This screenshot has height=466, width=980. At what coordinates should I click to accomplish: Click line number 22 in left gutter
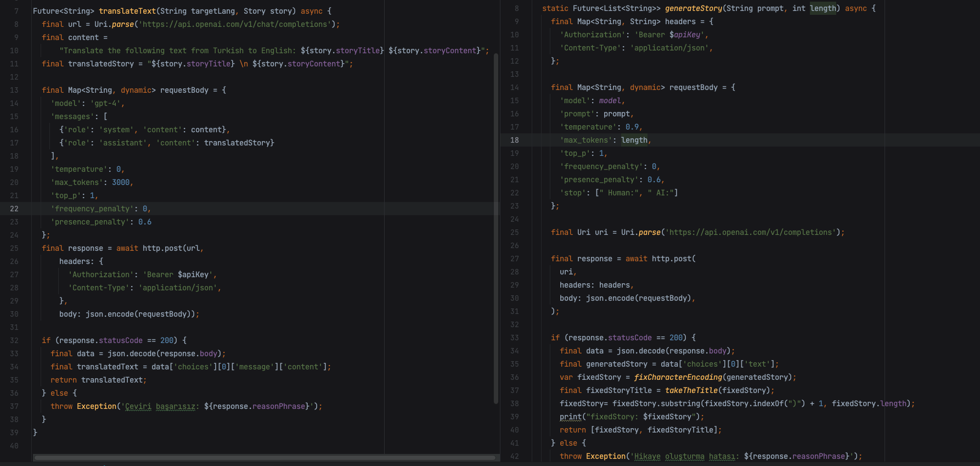14,209
